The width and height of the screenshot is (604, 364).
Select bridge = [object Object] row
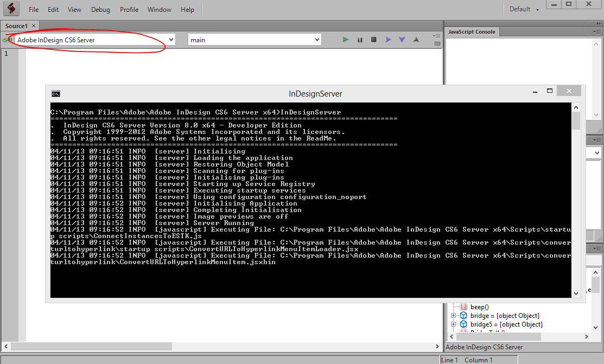(x=505, y=316)
